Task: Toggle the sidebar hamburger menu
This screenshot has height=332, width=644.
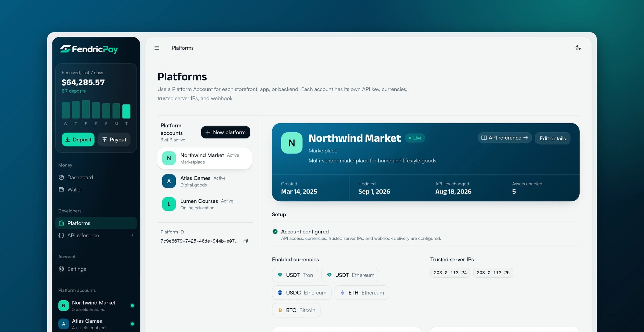Action: click(157, 48)
